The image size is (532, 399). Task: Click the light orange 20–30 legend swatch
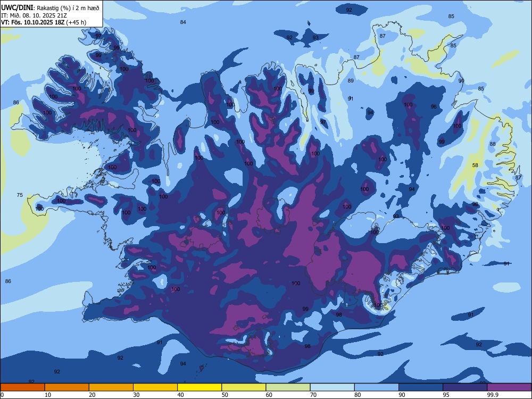[111, 387]
